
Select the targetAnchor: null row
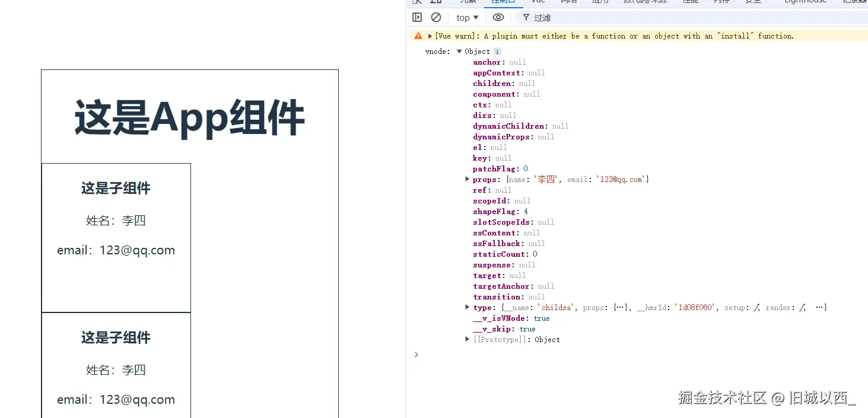point(514,286)
